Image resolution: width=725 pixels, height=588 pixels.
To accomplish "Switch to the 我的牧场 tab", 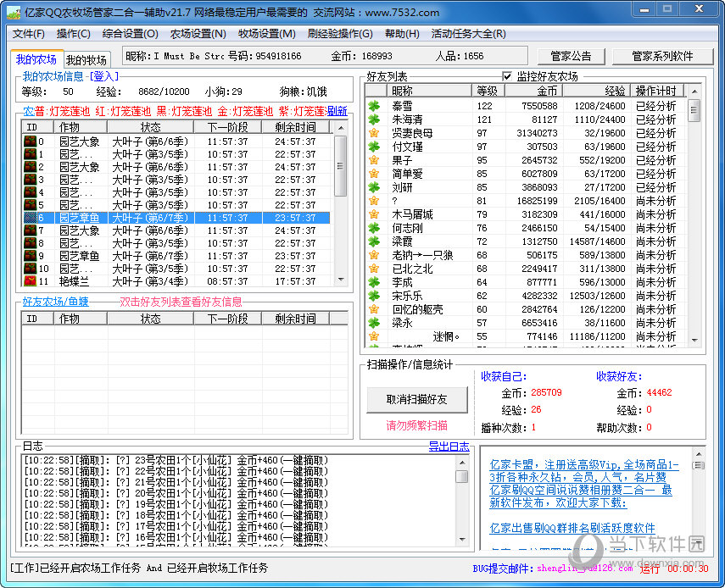I will pyautogui.click(x=86, y=60).
